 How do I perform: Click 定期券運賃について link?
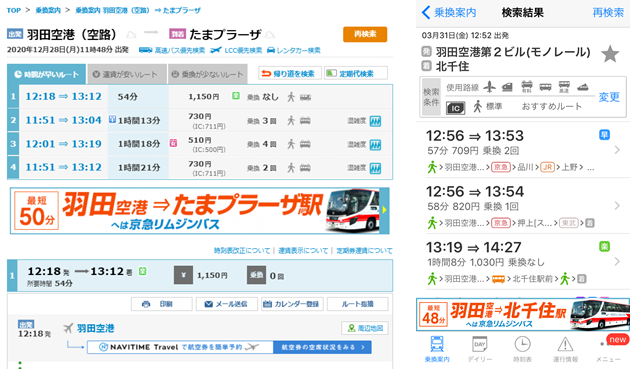364,250
